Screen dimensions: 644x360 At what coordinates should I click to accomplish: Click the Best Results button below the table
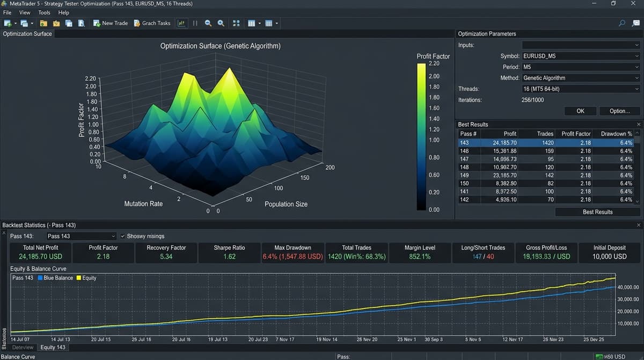pyautogui.click(x=597, y=212)
